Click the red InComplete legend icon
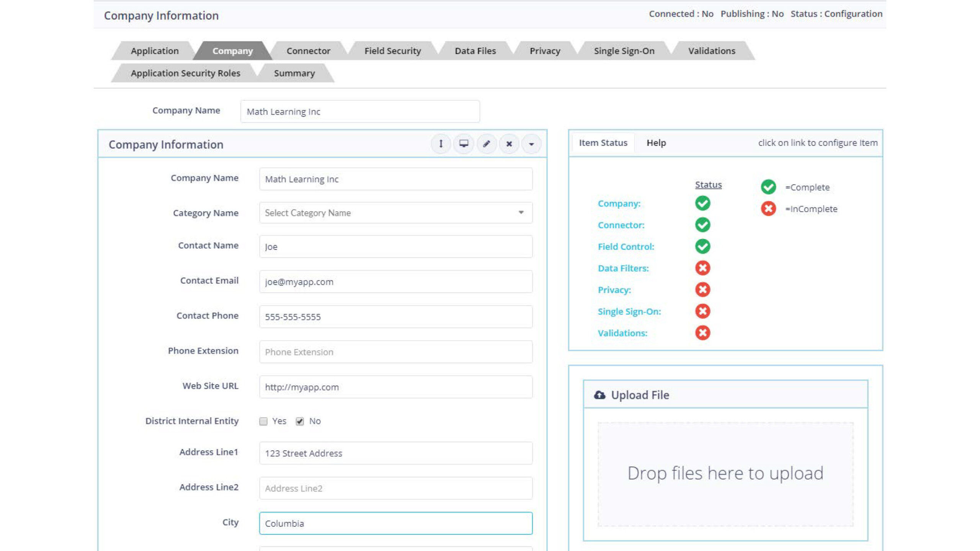Screen dimensions: 980x551 point(768,209)
